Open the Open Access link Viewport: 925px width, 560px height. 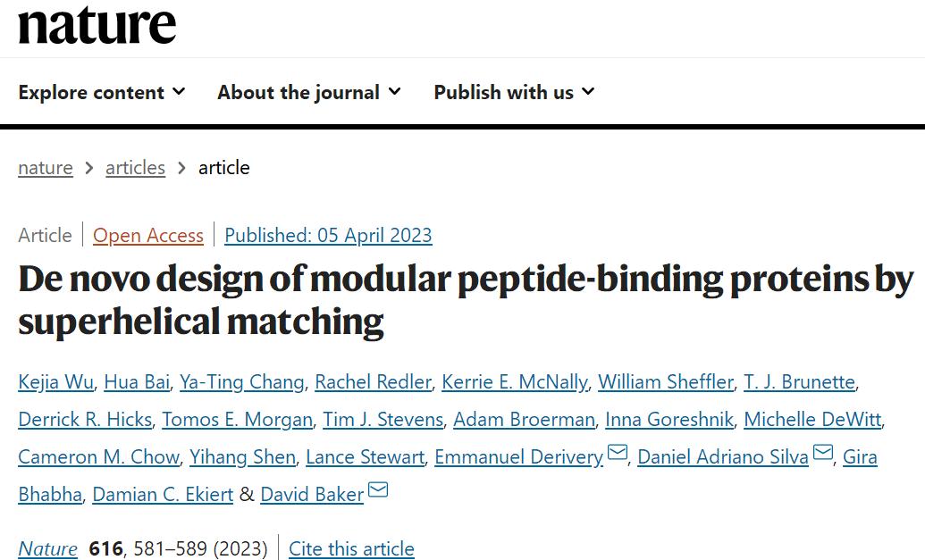[x=148, y=236]
